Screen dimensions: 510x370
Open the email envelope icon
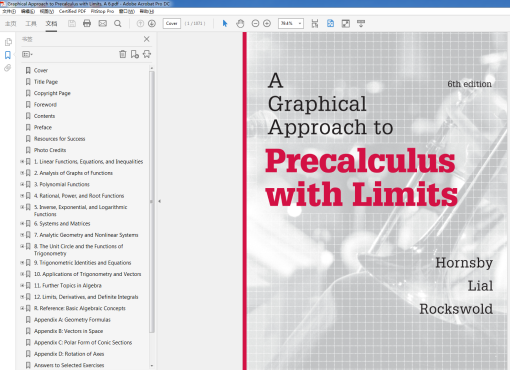(x=103, y=23)
